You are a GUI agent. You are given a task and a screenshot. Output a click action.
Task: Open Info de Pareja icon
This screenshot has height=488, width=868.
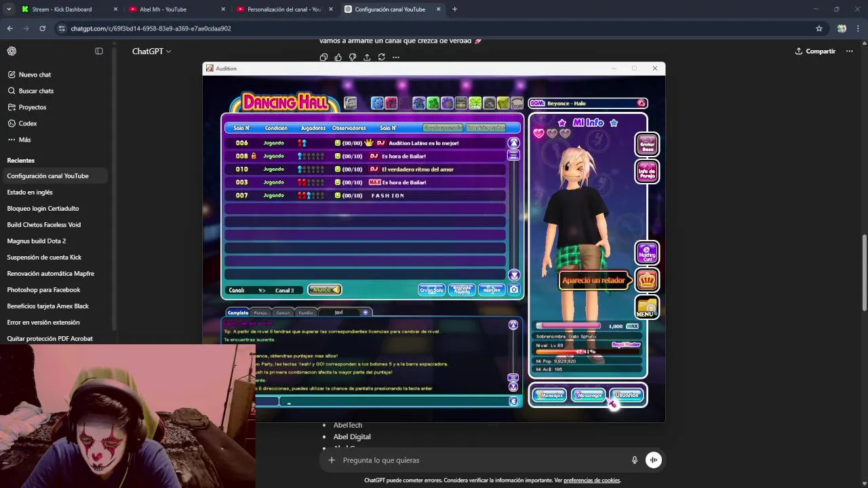coord(647,171)
